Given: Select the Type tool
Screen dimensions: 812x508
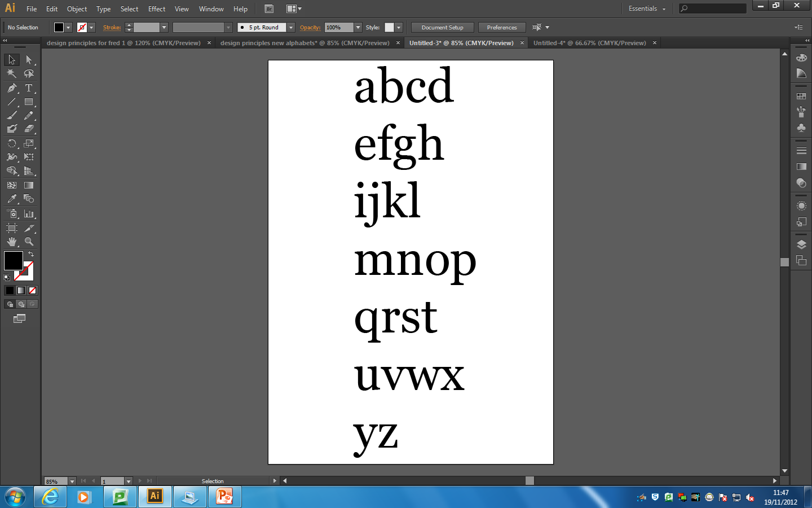Looking at the screenshot, I should pyautogui.click(x=28, y=89).
